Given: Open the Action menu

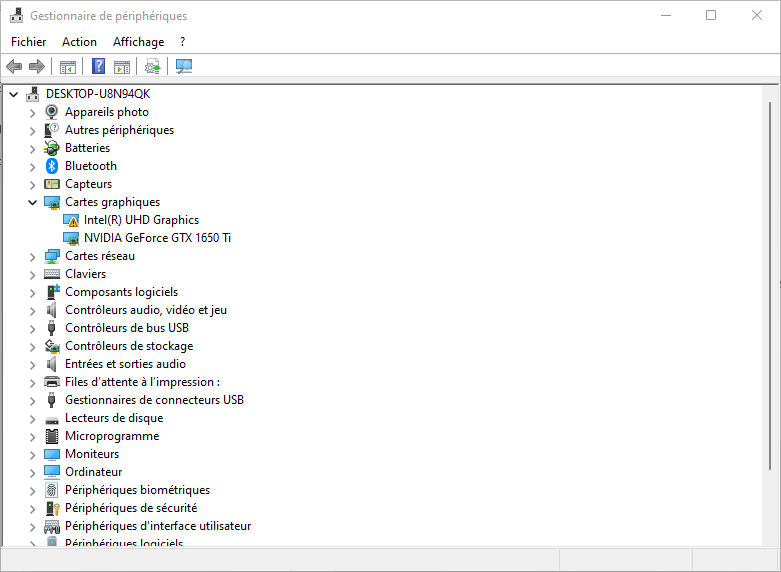Looking at the screenshot, I should [79, 42].
